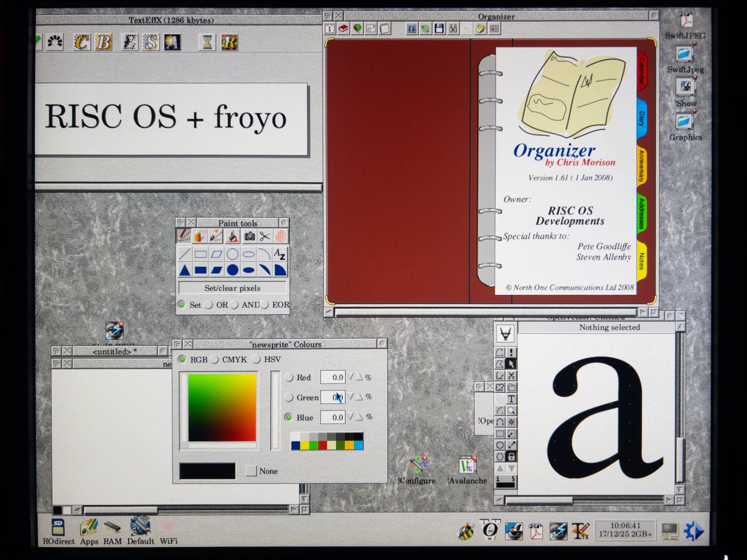The image size is (747, 560).
Task: Click the camera tool in Paint tools
Action: [x=249, y=236]
